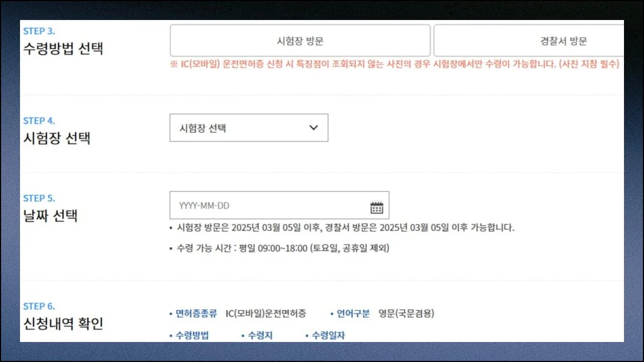
Task: Click the 영문(국문겸용) language value
Action: point(406,313)
